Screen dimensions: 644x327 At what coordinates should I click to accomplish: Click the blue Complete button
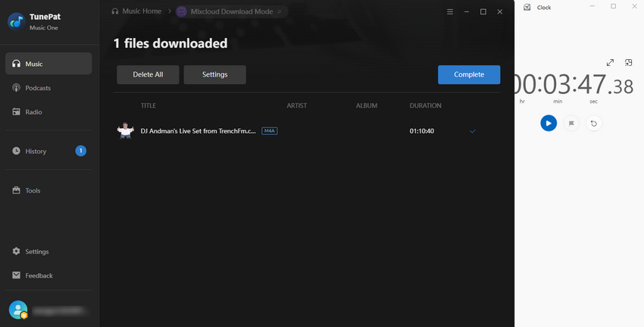tap(469, 74)
